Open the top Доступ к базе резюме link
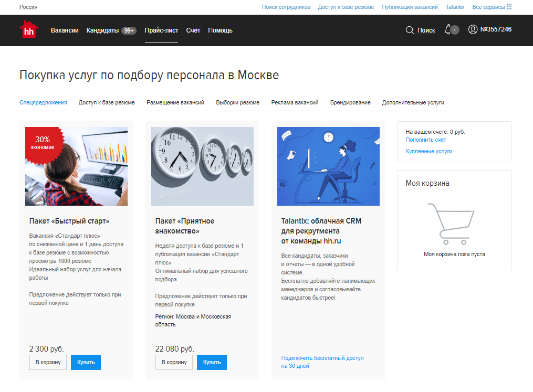The height and width of the screenshot is (392, 533). pos(346,7)
